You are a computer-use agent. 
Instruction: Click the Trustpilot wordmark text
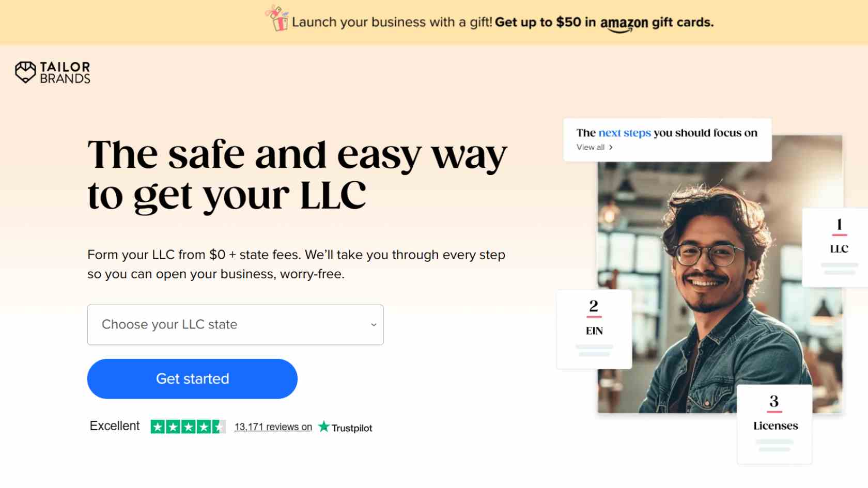352,428
